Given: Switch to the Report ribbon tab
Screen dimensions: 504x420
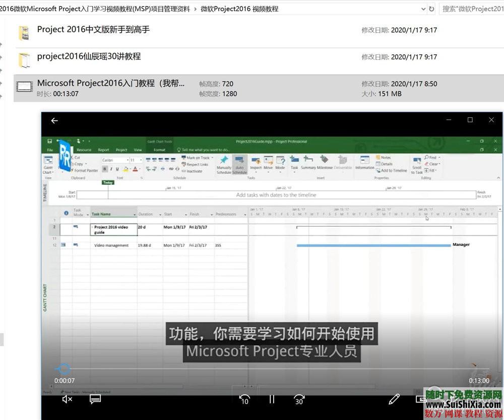Looking at the screenshot, I should [103, 150].
